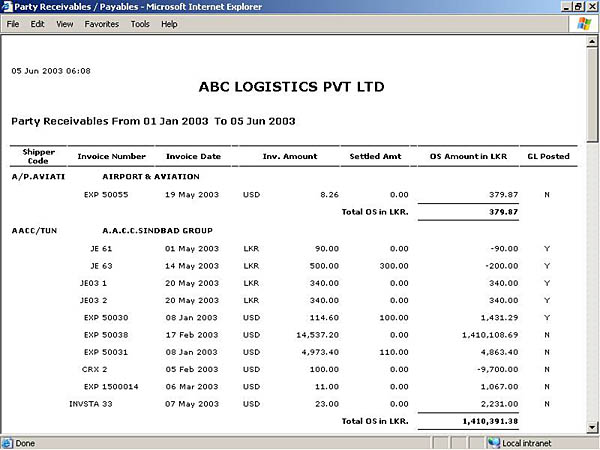Open the View menu
The width and height of the screenshot is (600, 450).
(64, 24)
